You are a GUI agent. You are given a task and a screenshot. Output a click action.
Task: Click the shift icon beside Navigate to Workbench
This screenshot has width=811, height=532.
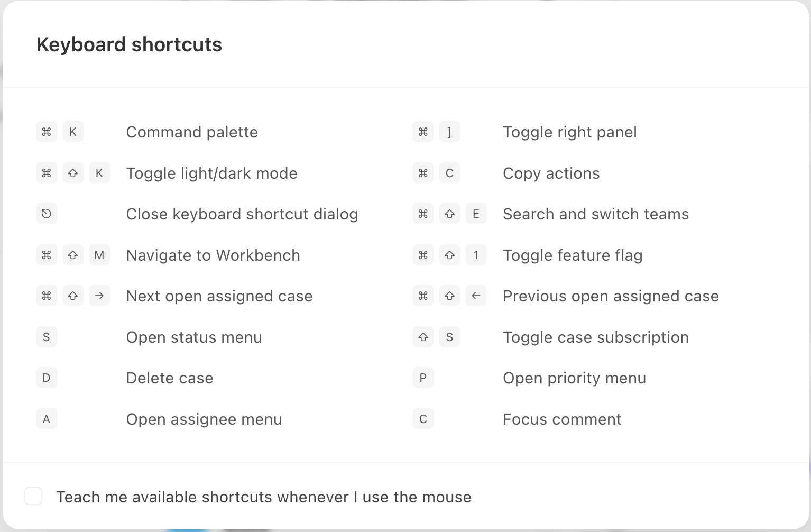[73, 255]
